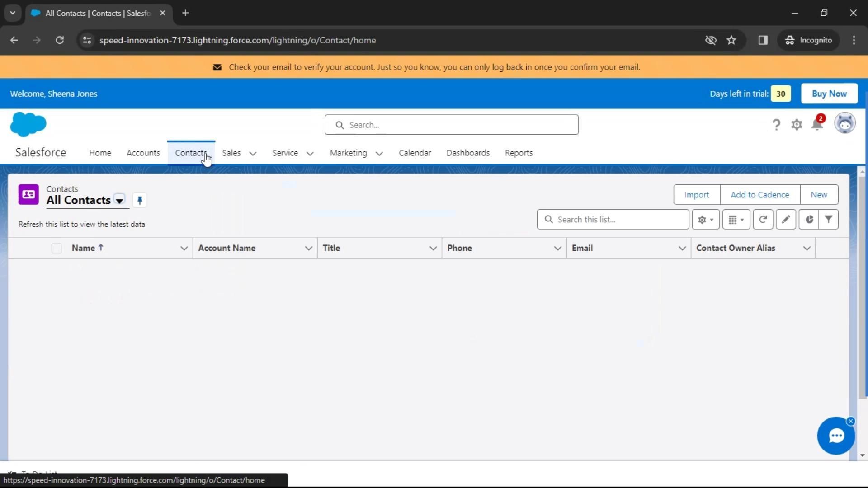Open the user profile avatar
Screen dimensions: 868x488
tap(844, 123)
